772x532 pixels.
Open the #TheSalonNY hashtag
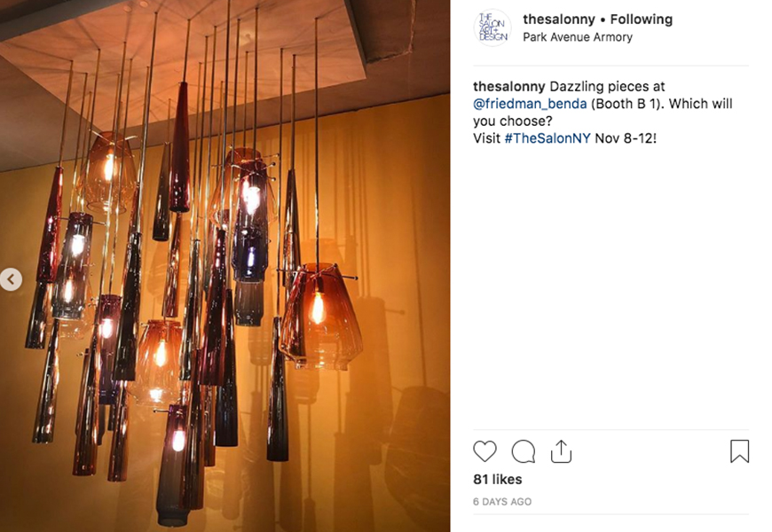547,138
